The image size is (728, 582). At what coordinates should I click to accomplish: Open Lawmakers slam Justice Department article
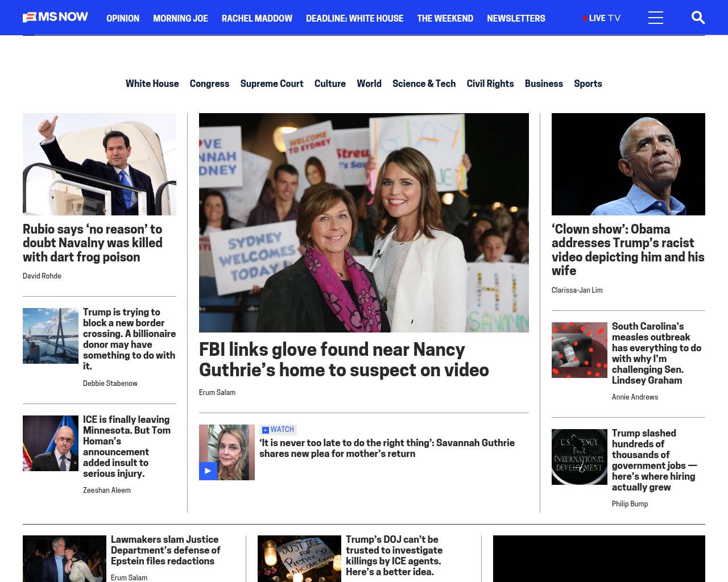point(165,550)
